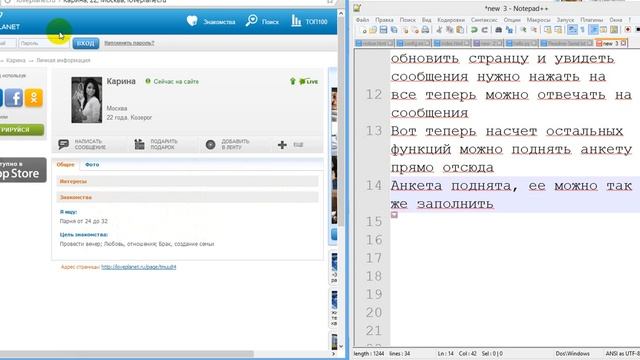Open the Кодировки menu
This screenshot has width=640, height=360.
(451, 20)
